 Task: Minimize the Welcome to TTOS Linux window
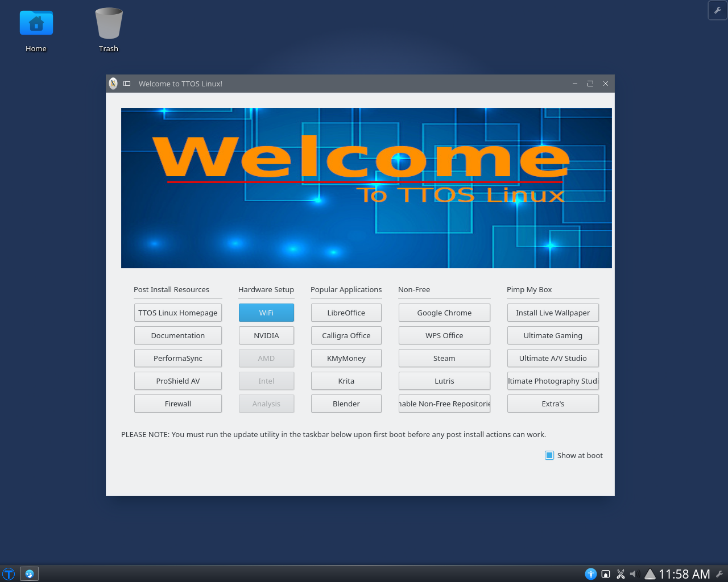coord(575,84)
